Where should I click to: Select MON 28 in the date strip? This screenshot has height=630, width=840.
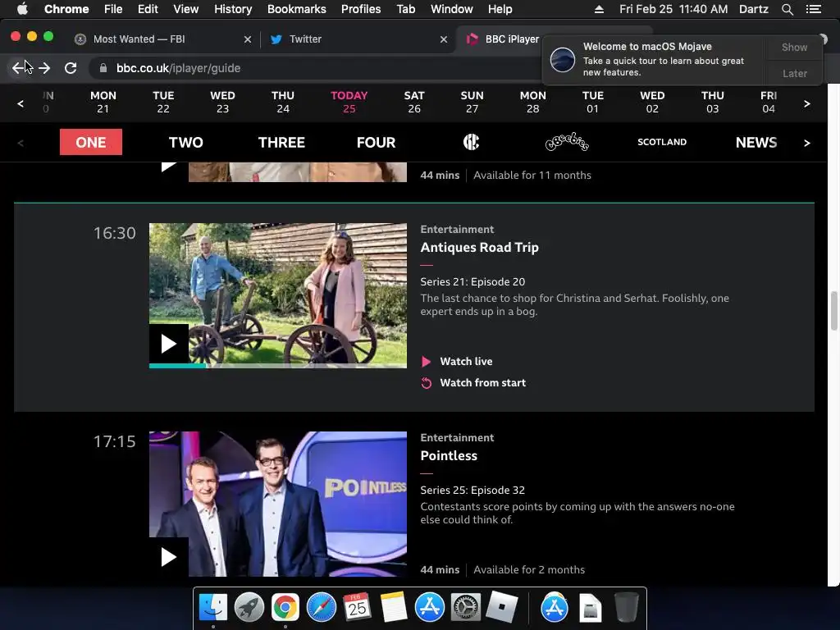tap(533, 102)
